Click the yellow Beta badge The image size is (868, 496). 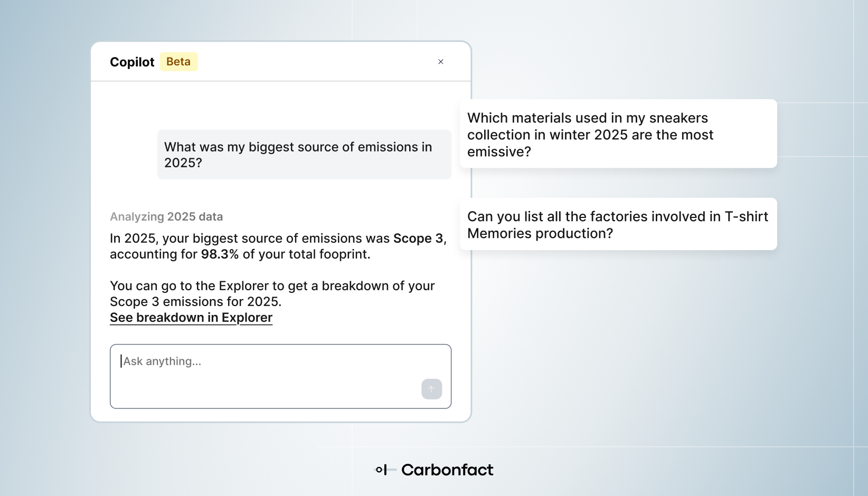178,62
